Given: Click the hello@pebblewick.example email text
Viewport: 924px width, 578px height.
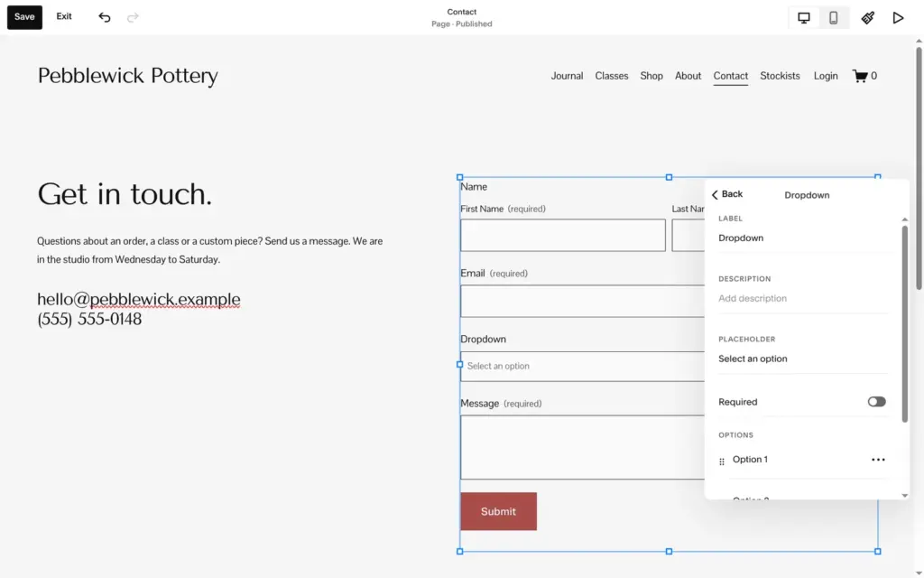Looking at the screenshot, I should click(x=138, y=300).
